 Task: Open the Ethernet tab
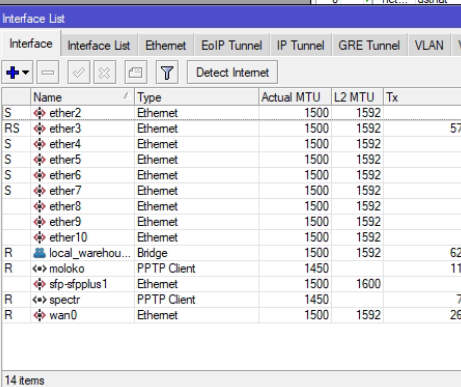click(x=166, y=45)
